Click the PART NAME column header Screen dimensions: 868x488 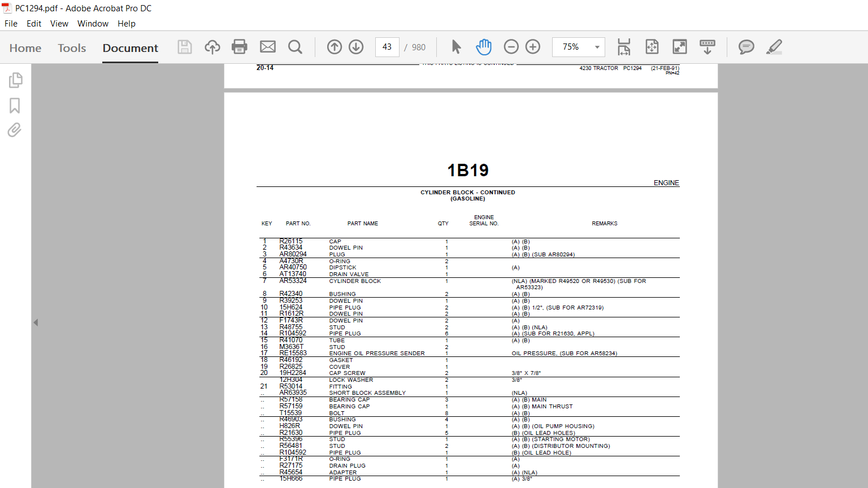pyautogui.click(x=363, y=224)
